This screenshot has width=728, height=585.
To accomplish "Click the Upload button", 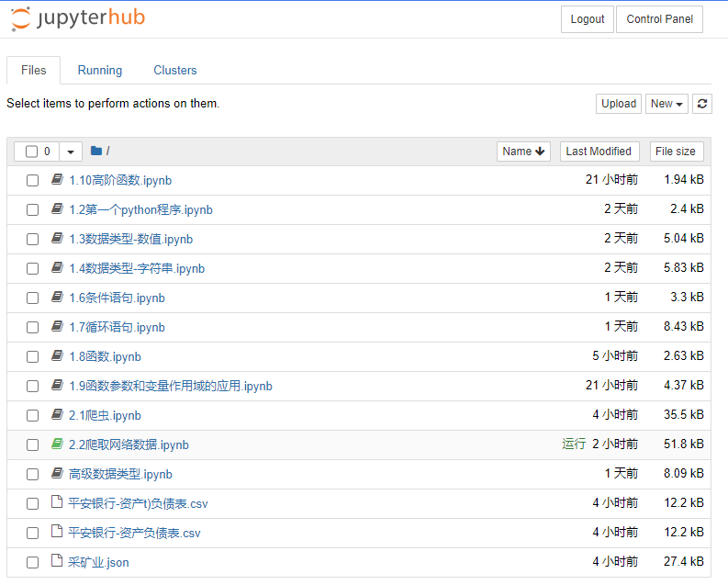I will point(619,104).
